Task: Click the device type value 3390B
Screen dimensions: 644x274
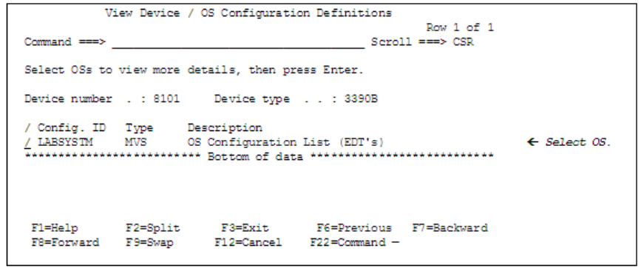Action: pos(361,99)
